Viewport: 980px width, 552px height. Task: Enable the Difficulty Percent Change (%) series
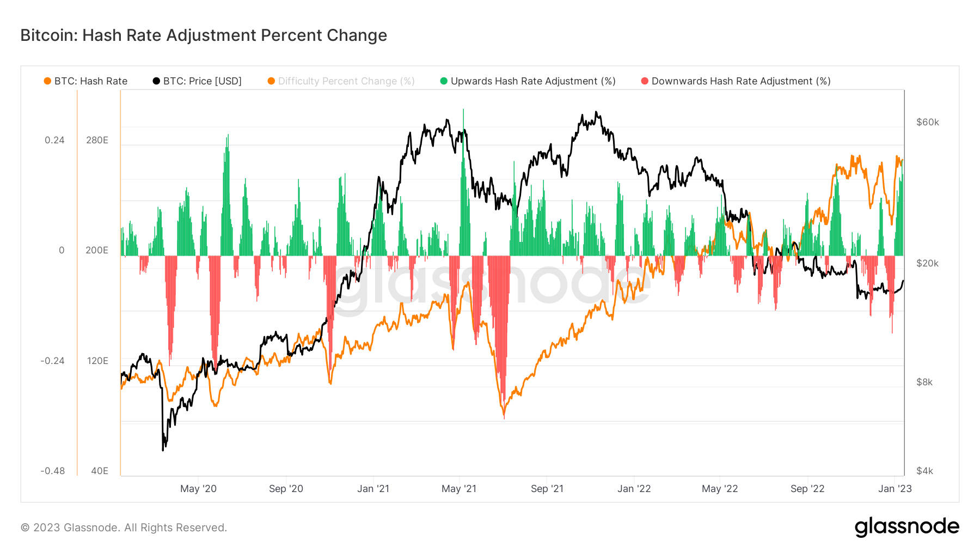(341, 81)
